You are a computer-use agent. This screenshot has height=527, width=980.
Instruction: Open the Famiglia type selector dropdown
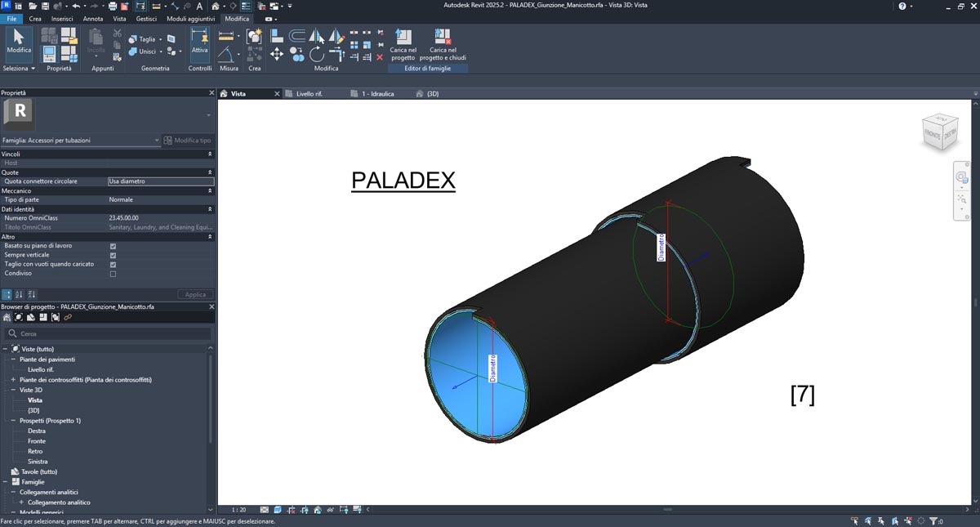[157, 141]
